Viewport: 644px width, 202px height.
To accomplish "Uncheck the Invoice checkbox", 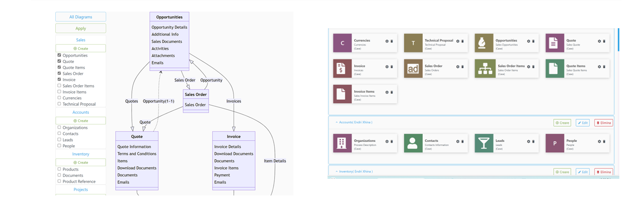I will [x=59, y=79].
